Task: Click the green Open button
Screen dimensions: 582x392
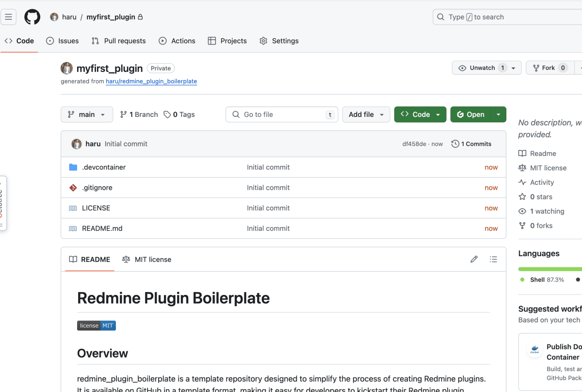Action: 470,114
